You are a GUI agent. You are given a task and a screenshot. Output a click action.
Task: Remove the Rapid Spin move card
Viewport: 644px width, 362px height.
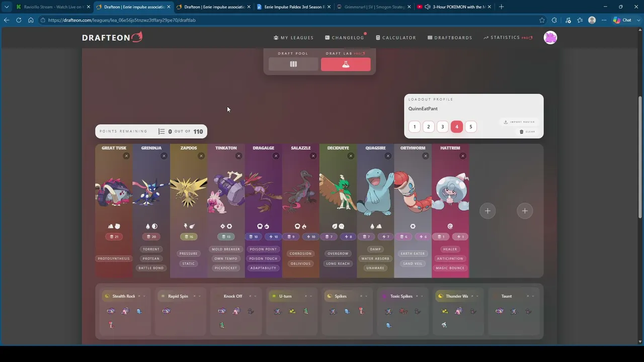(194, 296)
